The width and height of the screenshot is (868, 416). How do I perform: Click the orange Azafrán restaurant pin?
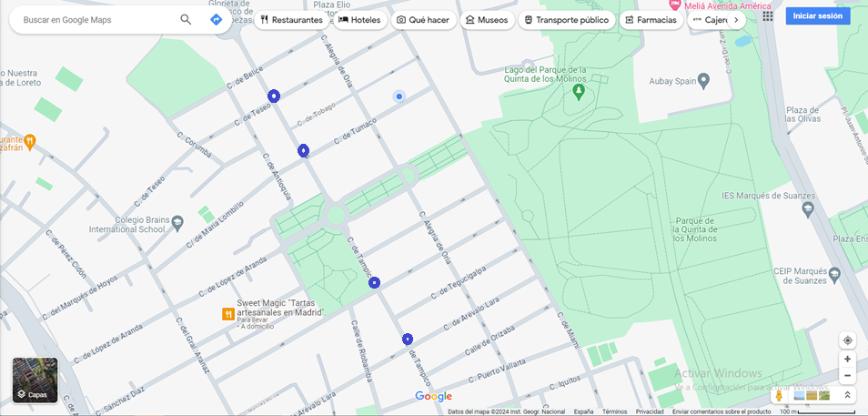coord(30,141)
